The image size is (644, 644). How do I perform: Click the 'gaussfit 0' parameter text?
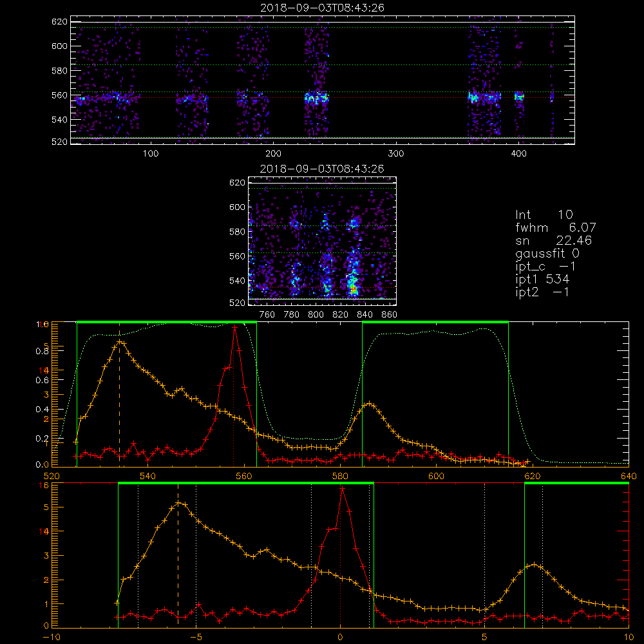coord(547,253)
